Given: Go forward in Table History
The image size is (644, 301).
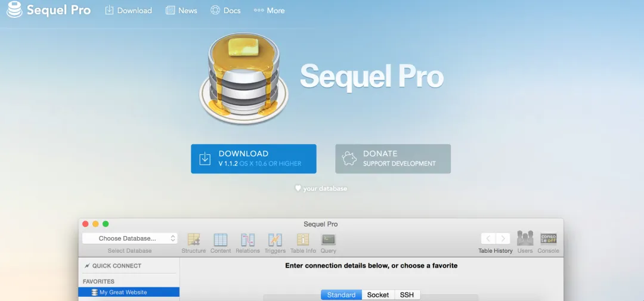Looking at the screenshot, I should [503, 238].
